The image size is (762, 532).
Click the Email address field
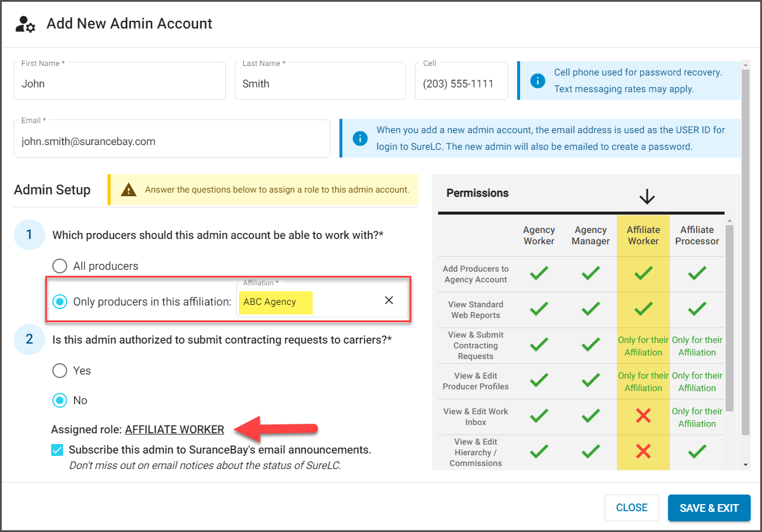(172, 138)
